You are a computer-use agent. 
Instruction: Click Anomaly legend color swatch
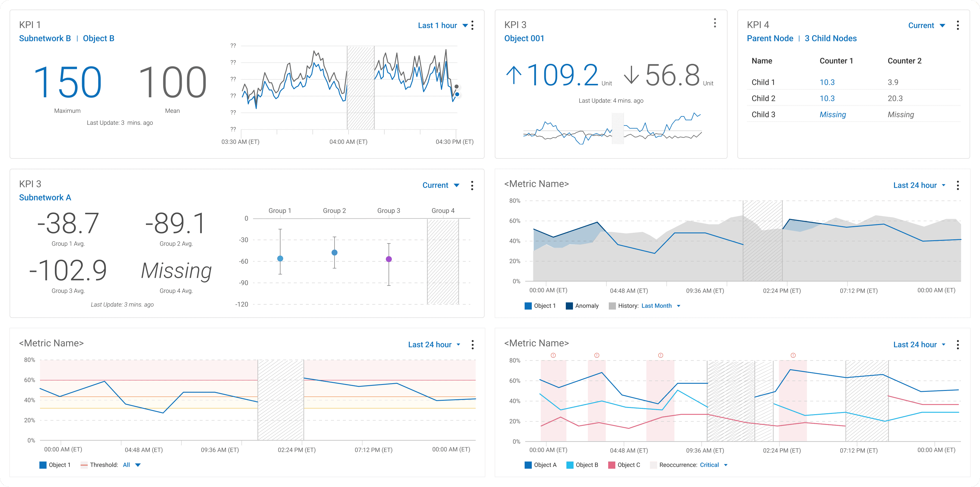coord(569,306)
